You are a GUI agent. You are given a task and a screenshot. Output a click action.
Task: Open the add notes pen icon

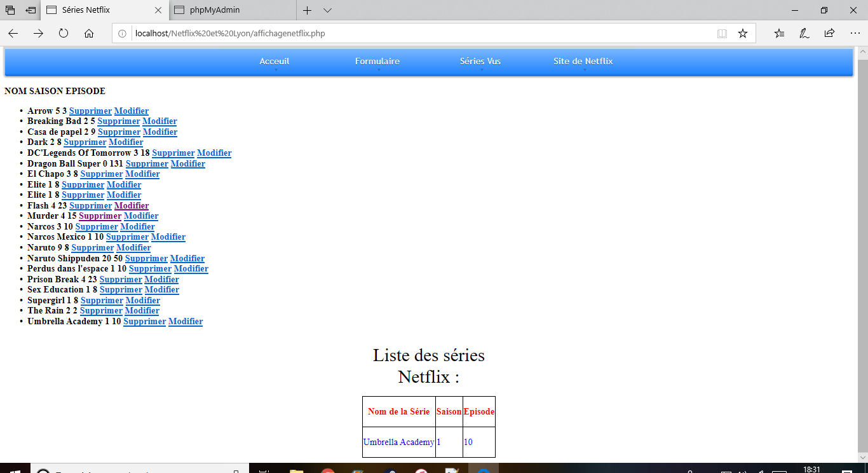[x=804, y=33]
